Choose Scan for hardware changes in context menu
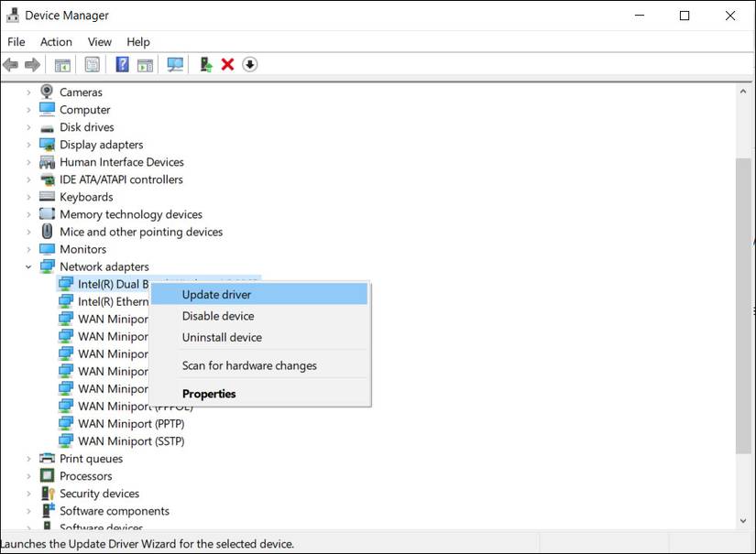 260,365
